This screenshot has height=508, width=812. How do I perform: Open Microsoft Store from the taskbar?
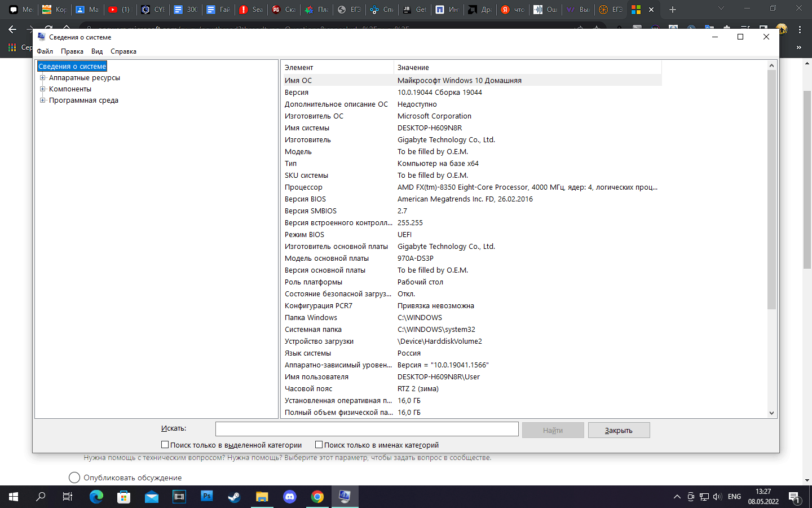click(123, 497)
